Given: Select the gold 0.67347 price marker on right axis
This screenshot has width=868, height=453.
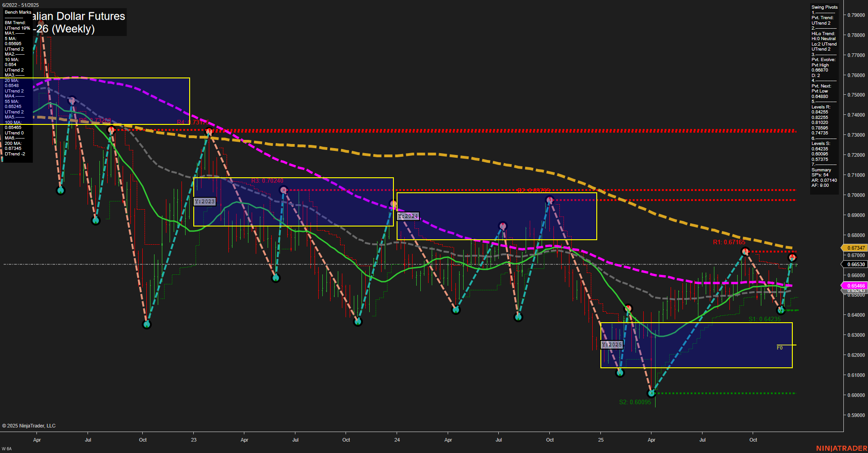Looking at the screenshot, I should pos(856,248).
